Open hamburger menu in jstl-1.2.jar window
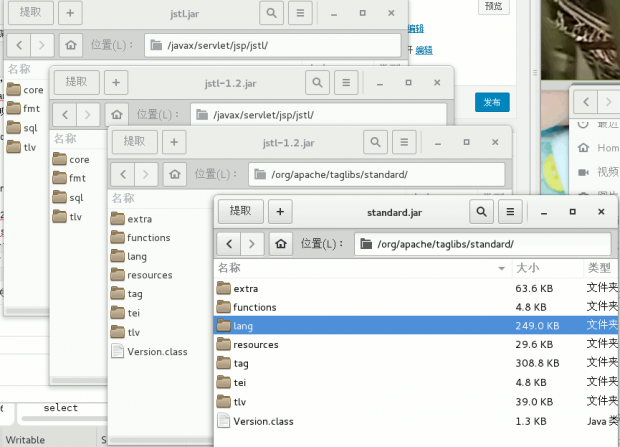 [345, 82]
